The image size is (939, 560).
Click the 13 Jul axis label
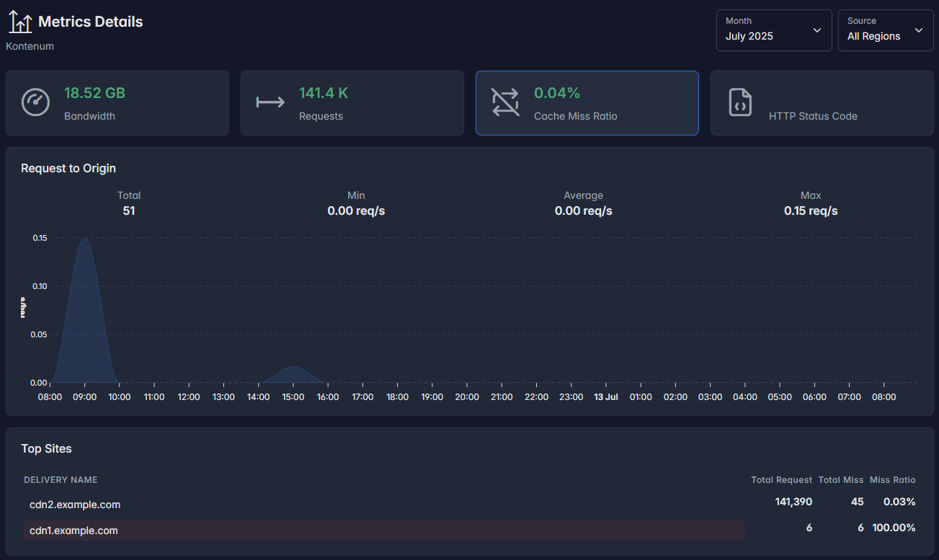coord(606,397)
